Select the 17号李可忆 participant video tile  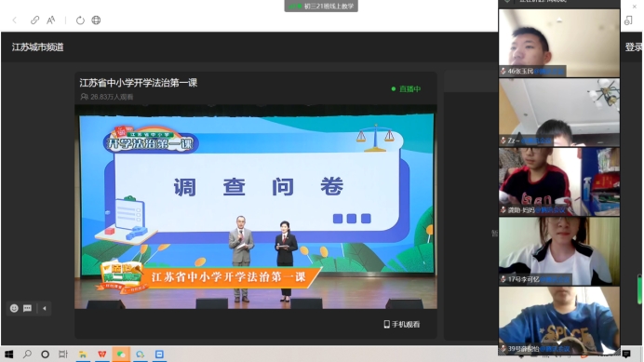click(x=559, y=251)
